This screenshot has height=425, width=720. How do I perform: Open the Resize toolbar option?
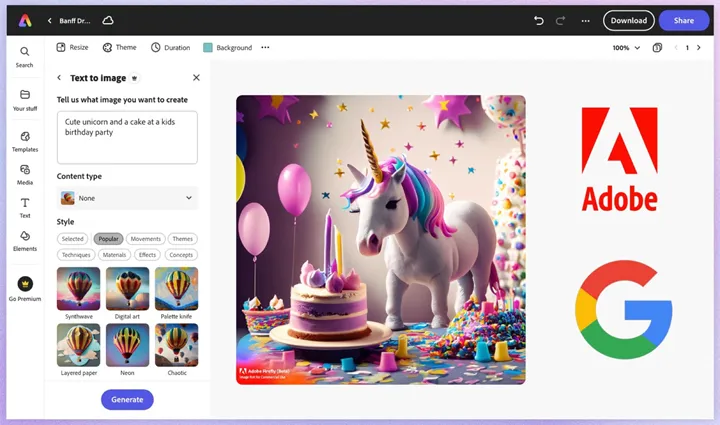pos(72,47)
